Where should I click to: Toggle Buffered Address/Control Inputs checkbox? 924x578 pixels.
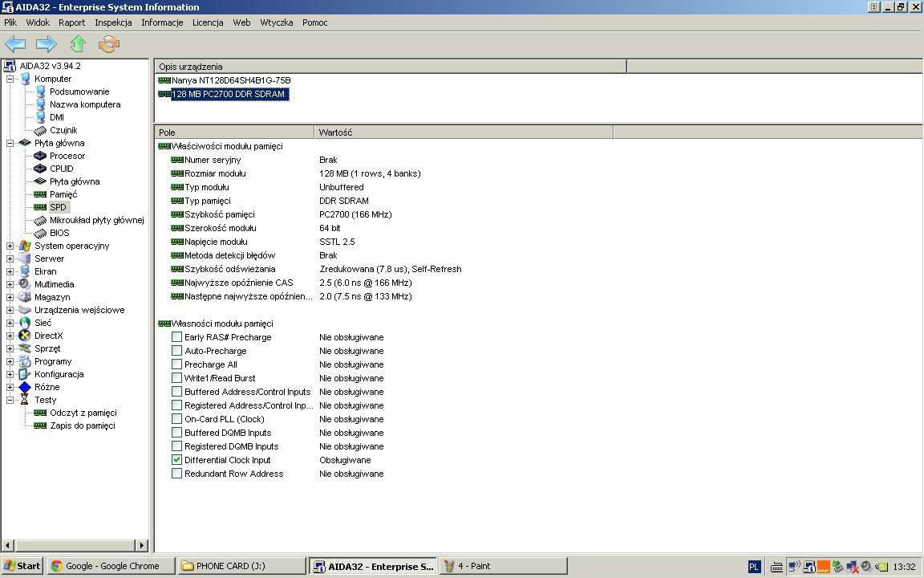176,391
